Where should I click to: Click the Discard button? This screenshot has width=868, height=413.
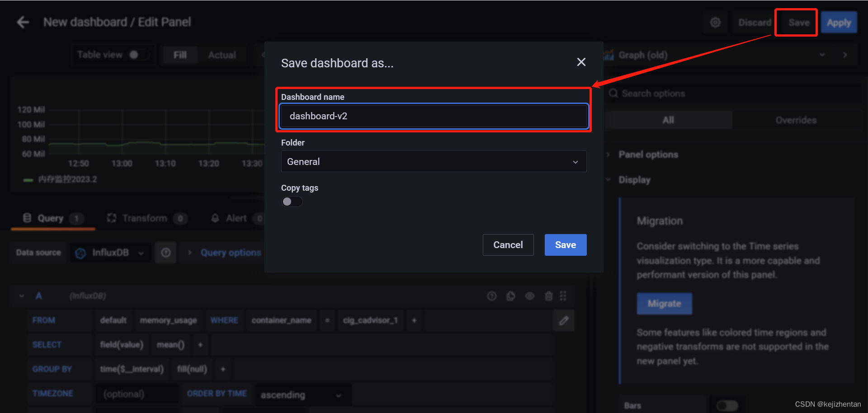click(755, 23)
